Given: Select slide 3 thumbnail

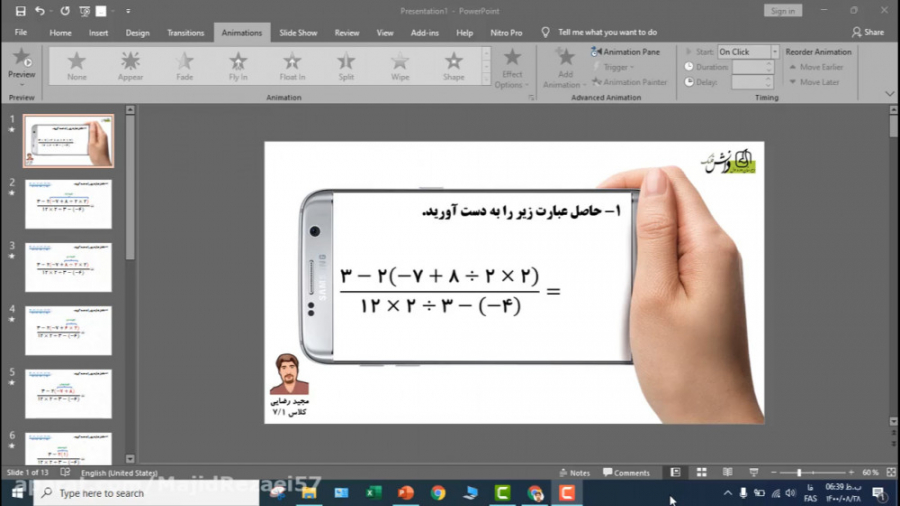Looking at the screenshot, I should click(x=68, y=267).
